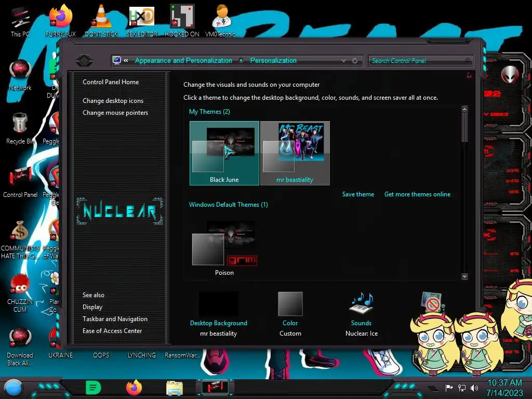Open File Explorer from the taskbar

tap(175, 388)
